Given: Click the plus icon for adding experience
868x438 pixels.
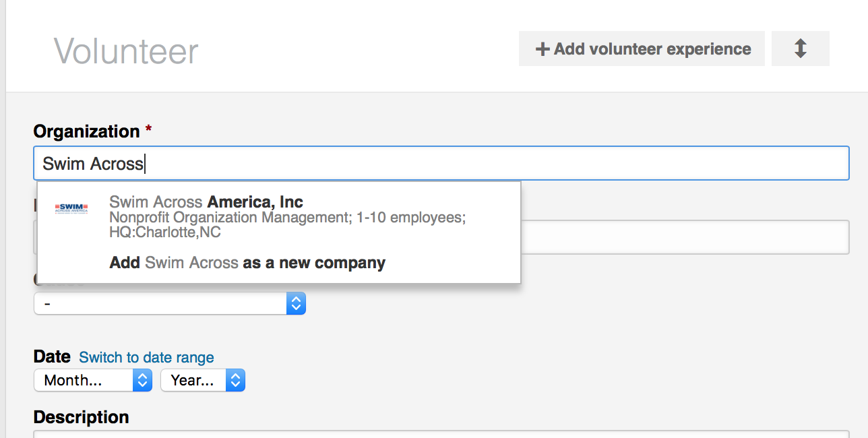Looking at the screenshot, I should pyautogui.click(x=542, y=49).
